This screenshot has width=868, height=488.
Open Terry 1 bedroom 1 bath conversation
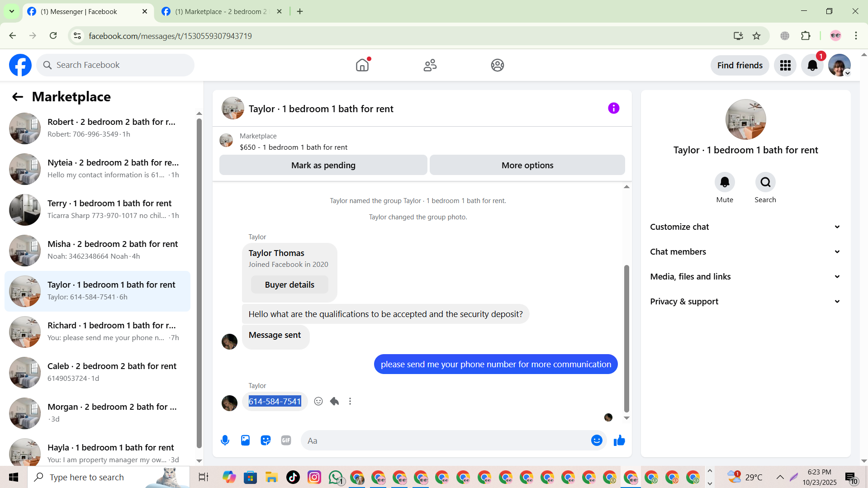tap(97, 210)
